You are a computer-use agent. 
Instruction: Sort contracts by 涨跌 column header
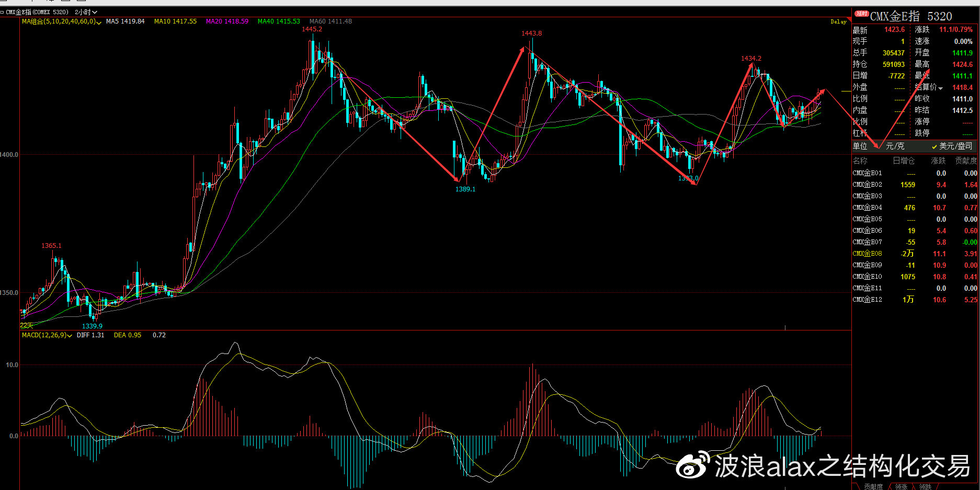[x=938, y=161]
